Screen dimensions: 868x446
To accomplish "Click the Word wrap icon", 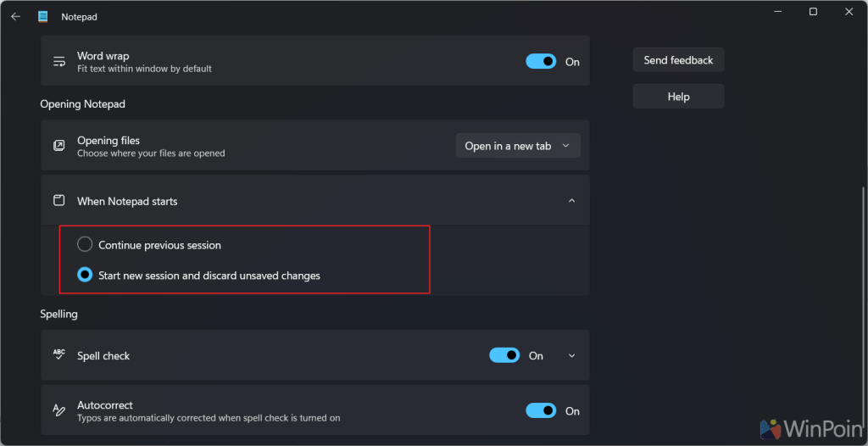I will coord(59,62).
